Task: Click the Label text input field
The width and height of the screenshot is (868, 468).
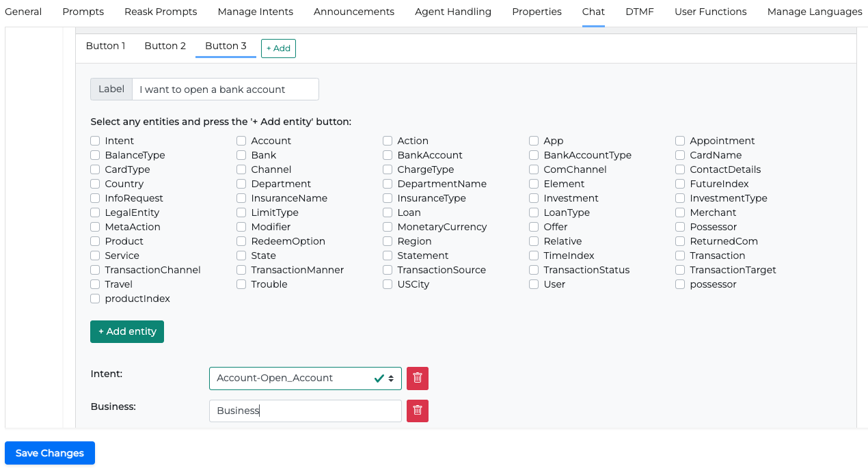Action: 225,90
